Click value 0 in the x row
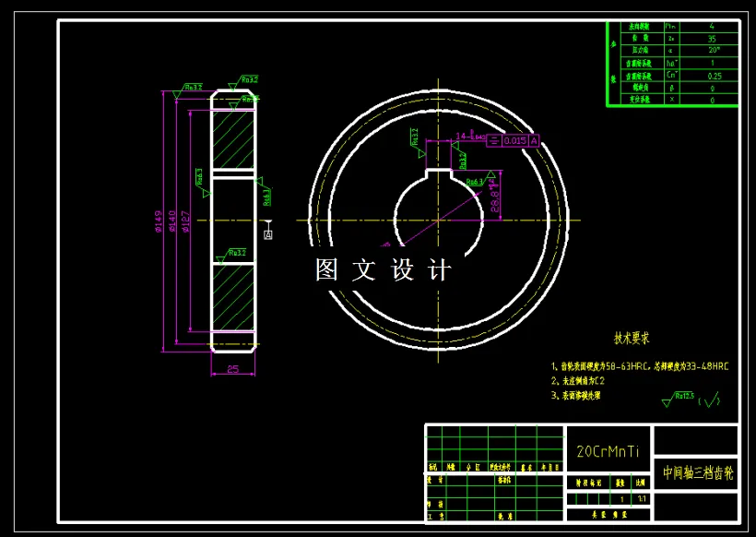The image size is (756, 537). (712, 101)
